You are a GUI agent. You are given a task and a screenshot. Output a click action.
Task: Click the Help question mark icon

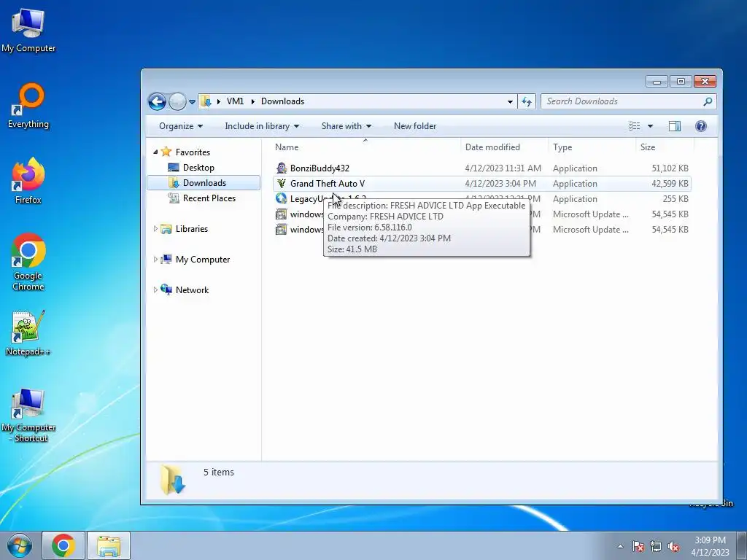tap(701, 126)
